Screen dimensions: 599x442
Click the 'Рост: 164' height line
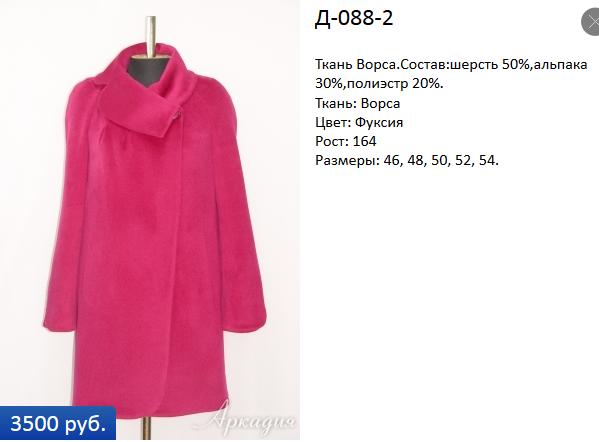346,141
